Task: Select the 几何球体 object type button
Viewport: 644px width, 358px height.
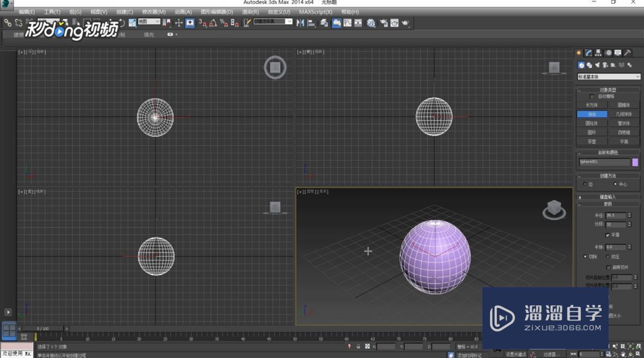Action: [624, 114]
